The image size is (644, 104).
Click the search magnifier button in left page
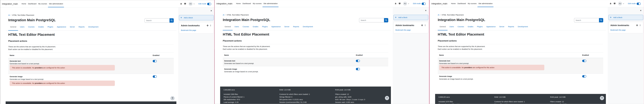click(171, 21)
